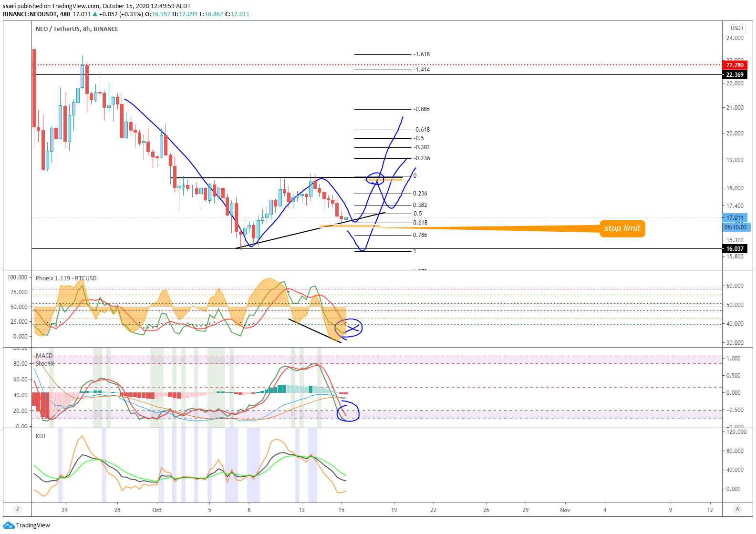The height and width of the screenshot is (534, 756).
Task: Click the -0.382 Fibonacci level label
Action: click(x=422, y=147)
